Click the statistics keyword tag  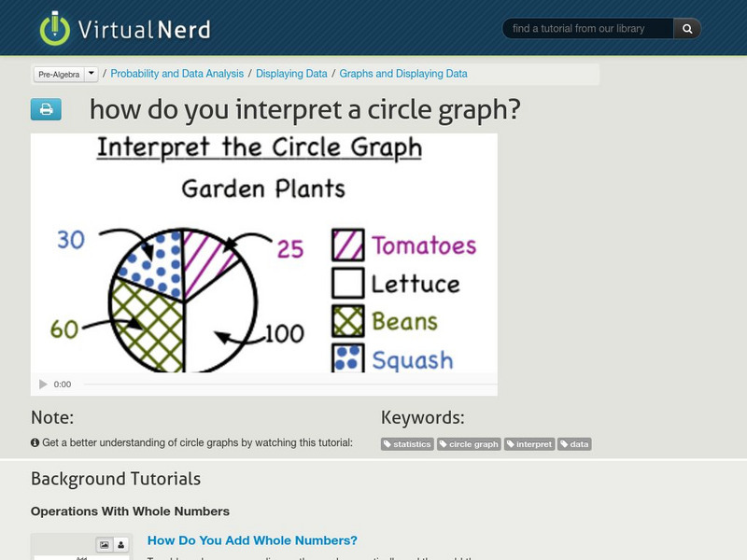click(x=407, y=444)
